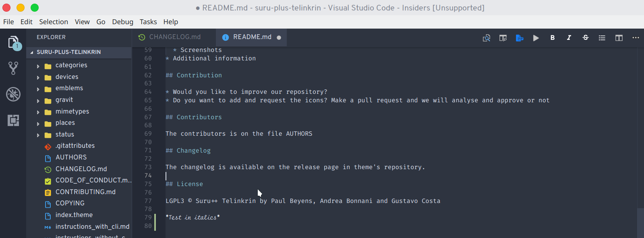Open the Extensions view
Image resolution: width=644 pixels, height=238 pixels.
coord(13,120)
